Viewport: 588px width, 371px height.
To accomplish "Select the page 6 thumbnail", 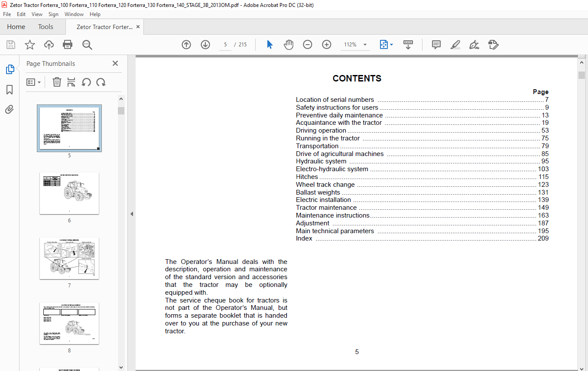I will coord(69,193).
